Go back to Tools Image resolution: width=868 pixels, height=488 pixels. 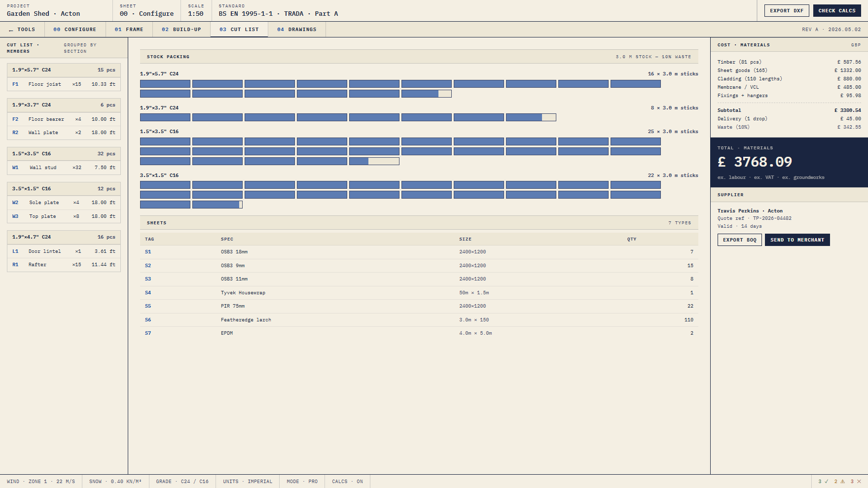[22, 30]
